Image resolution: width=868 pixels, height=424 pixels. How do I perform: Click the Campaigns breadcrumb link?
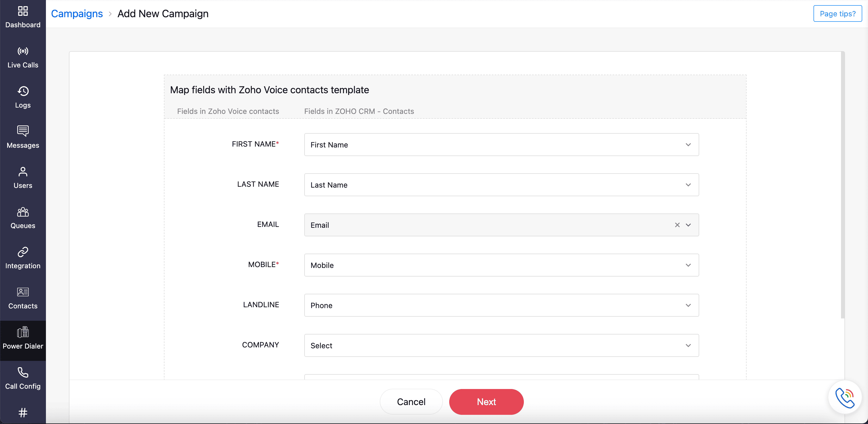click(x=77, y=14)
